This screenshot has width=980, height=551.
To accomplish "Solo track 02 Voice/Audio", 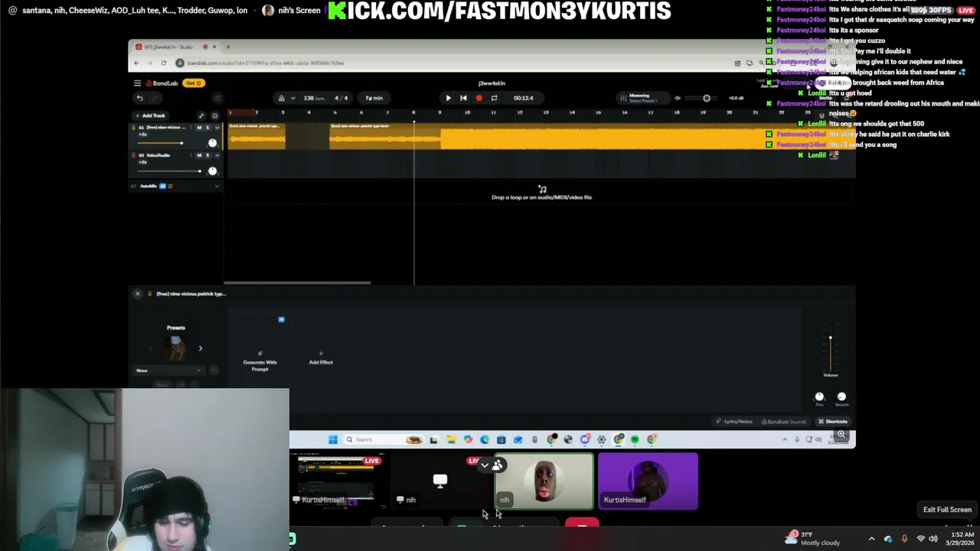I will [207, 155].
